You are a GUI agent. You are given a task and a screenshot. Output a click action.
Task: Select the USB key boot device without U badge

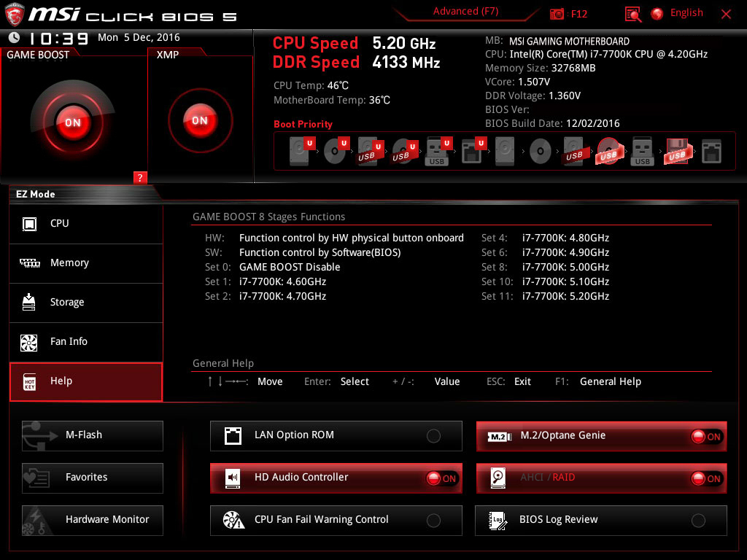point(642,152)
